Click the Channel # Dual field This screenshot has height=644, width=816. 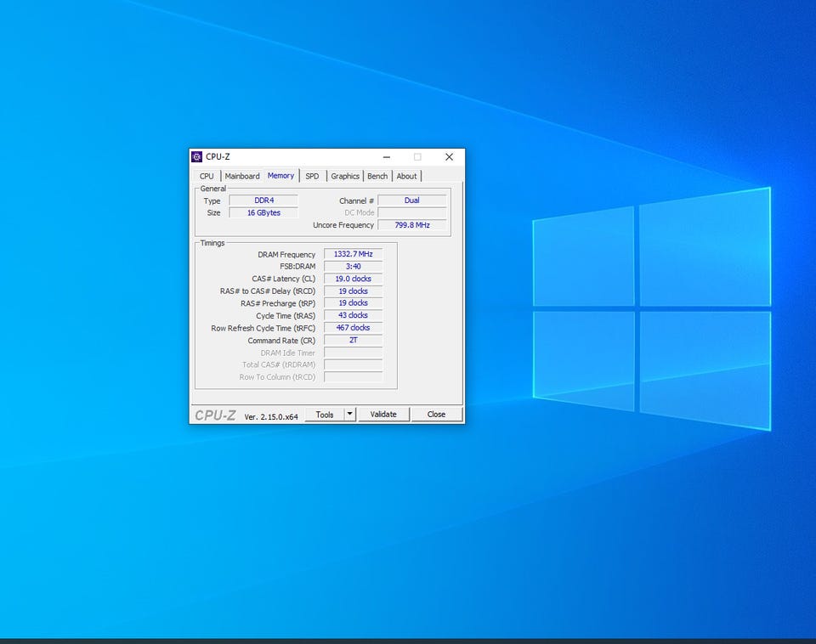point(411,201)
